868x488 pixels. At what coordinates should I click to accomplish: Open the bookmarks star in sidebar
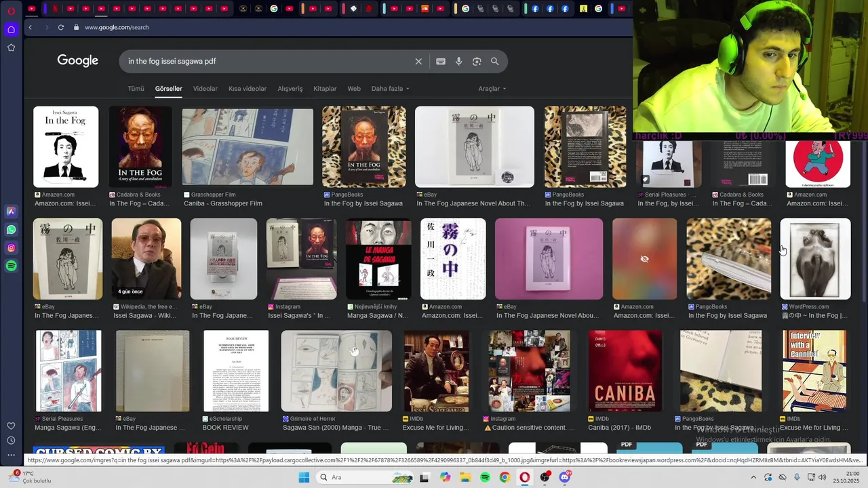[x=12, y=47]
